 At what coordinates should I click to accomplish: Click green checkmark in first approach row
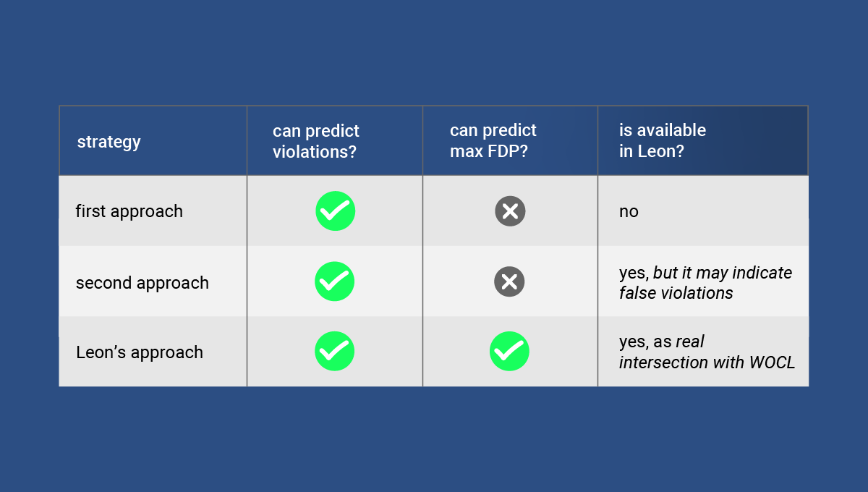click(336, 211)
